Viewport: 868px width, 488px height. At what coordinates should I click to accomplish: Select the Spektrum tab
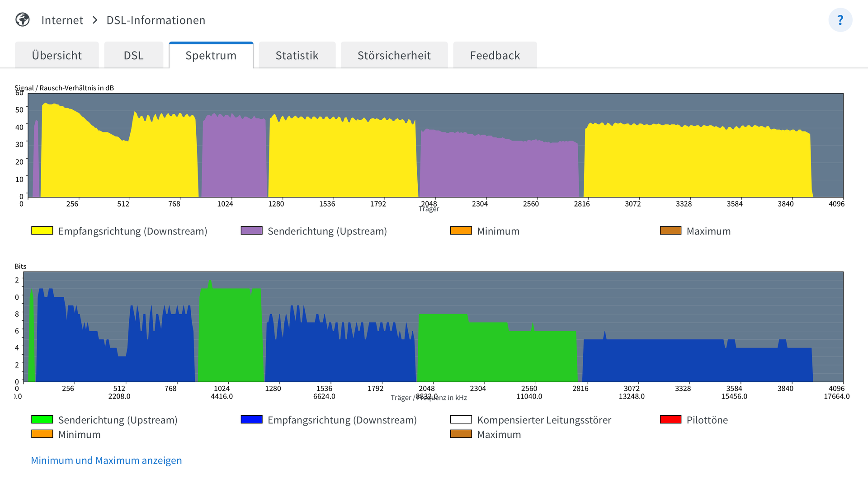[x=211, y=55]
